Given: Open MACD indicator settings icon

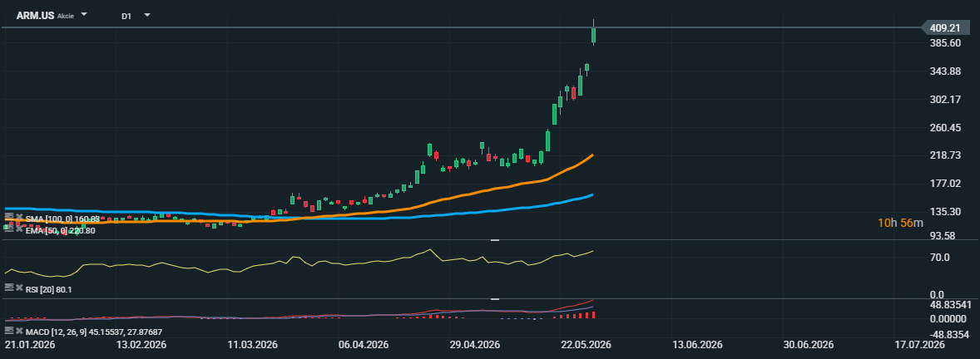Looking at the screenshot, I should 9,330.
